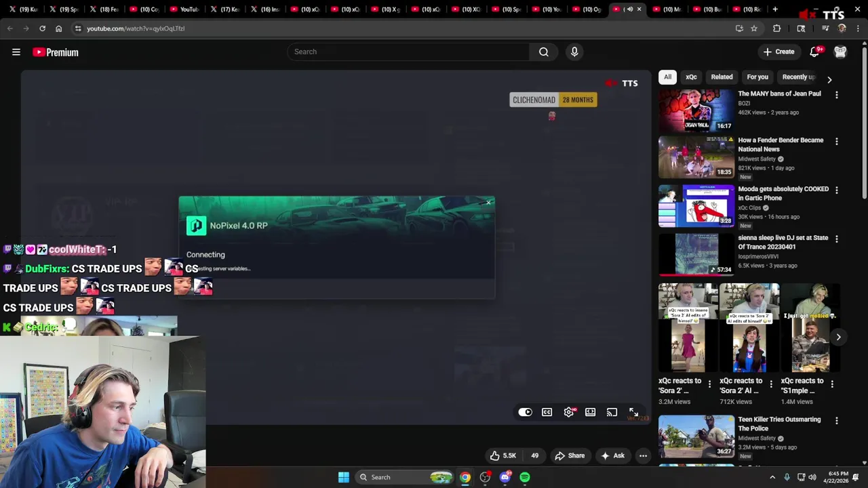
Task: Open player settings gear
Action: point(569,412)
